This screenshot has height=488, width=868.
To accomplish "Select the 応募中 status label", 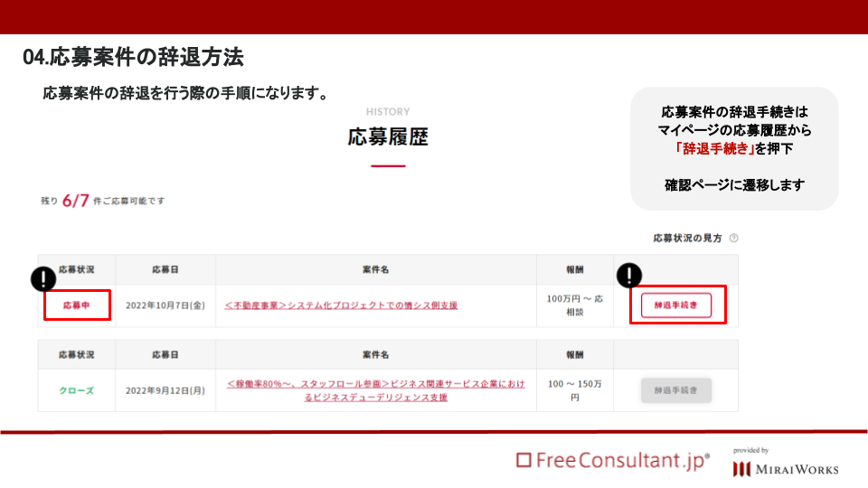I will [76, 305].
